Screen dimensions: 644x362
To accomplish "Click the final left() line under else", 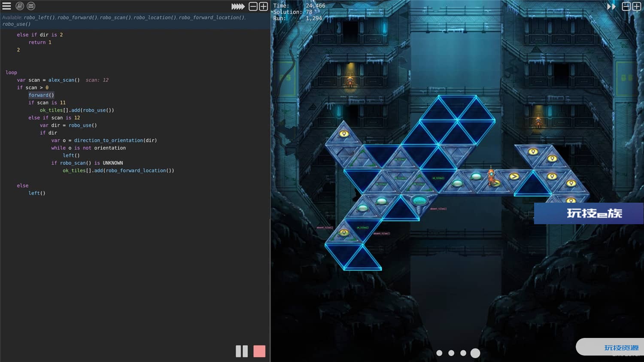I will click(37, 193).
